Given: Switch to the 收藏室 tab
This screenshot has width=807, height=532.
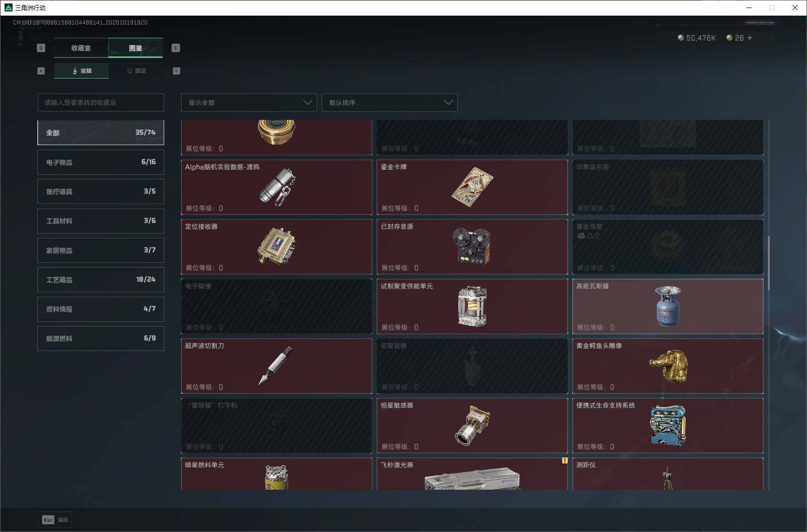Looking at the screenshot, I should [x=81, y=48].
